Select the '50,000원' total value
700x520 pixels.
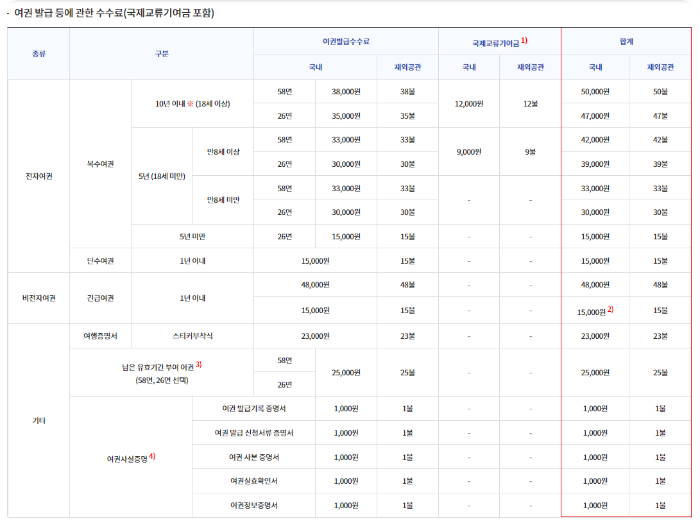(596, 92)
